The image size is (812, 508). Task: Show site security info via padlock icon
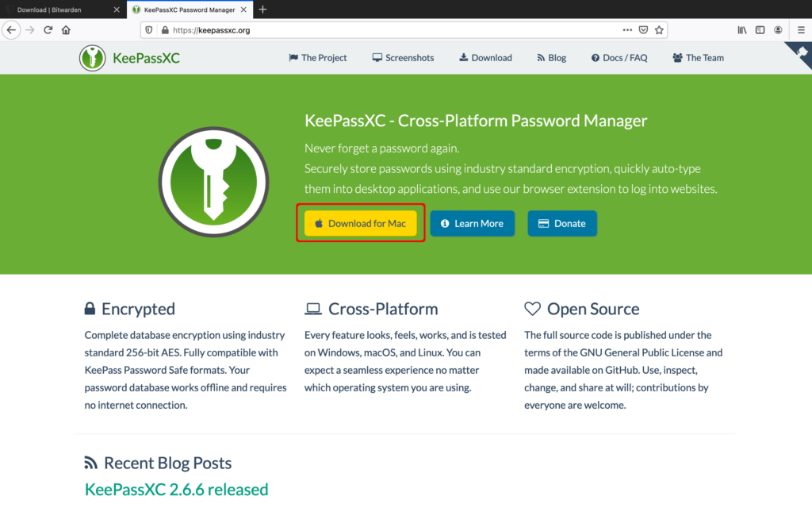pos(165,30)
